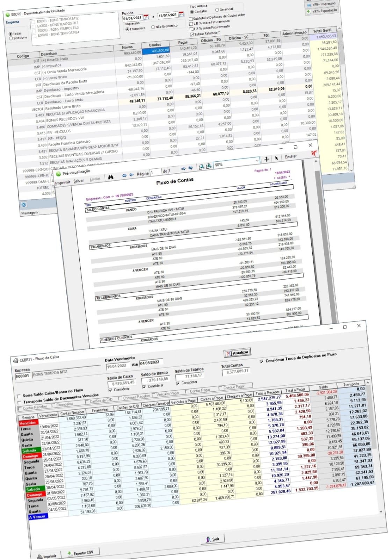This screenshot has width=392, height=559.
Task: Click scroll-down arrow of Fluxo de Caixa grid
Action: pyautogui.click(x=381, y=511)
